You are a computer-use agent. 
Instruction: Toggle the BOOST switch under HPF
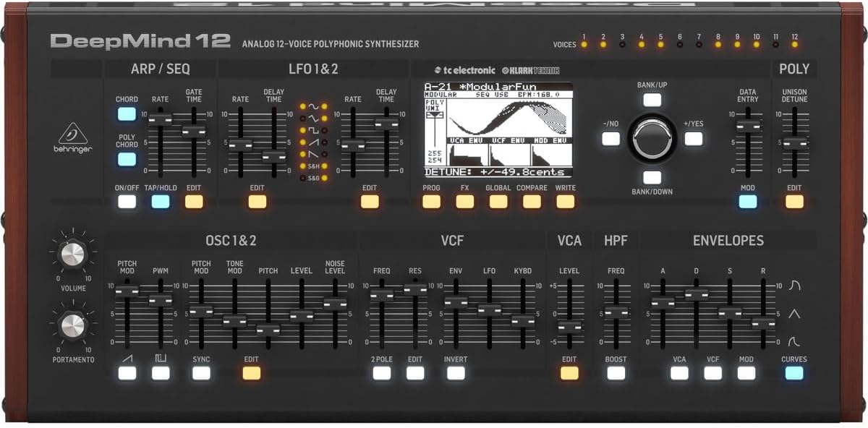[616, 372]
